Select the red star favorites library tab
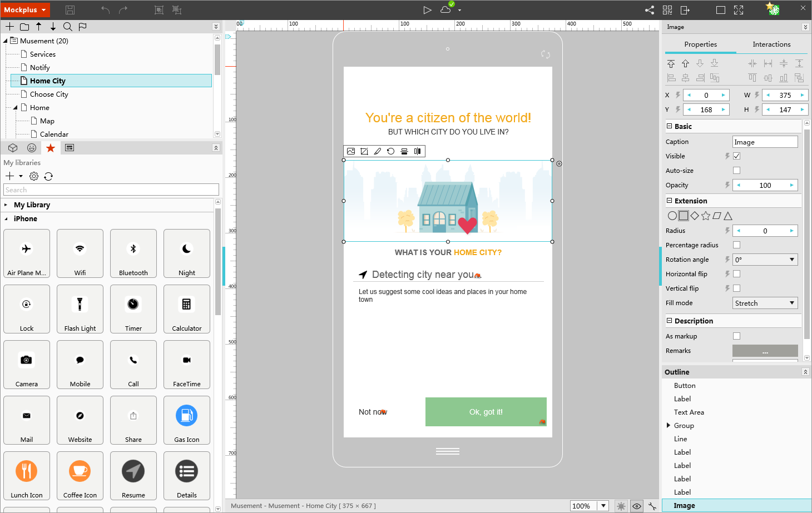 (51, 148)
